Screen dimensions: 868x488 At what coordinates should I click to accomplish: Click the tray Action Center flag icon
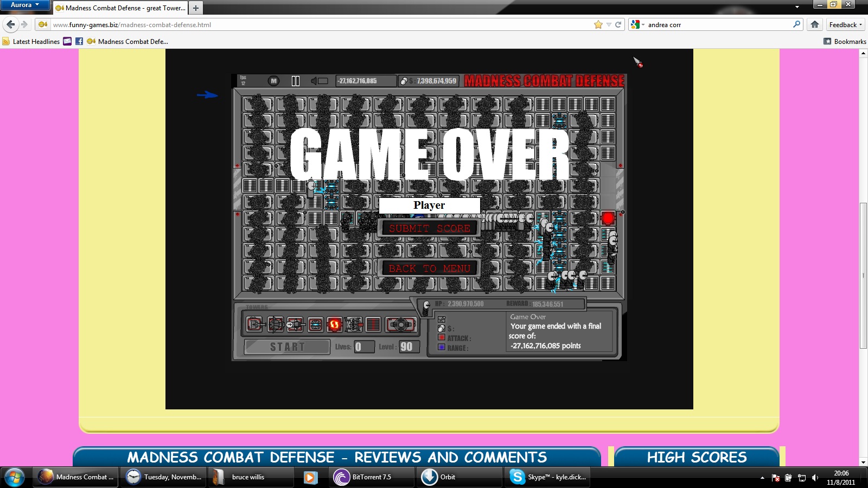pos(776,478)
